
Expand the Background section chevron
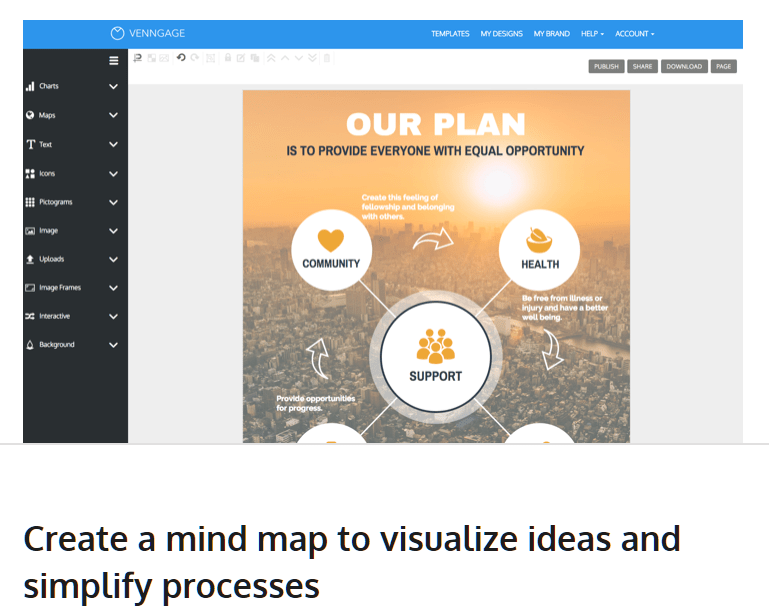[113, 345]
